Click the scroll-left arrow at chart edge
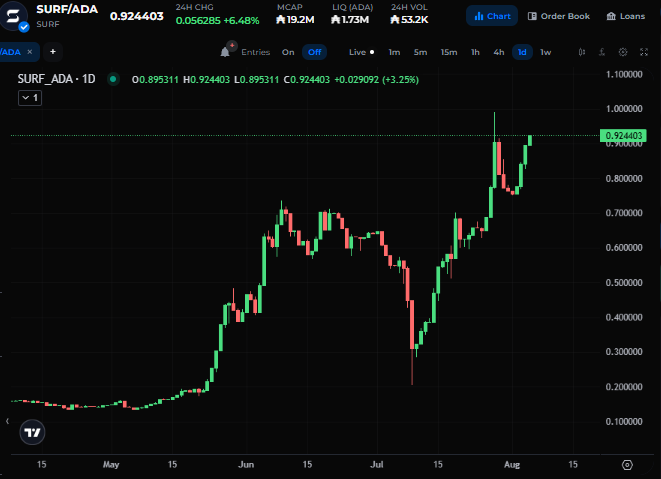Image resolution: width=661 pixels, height=479 pixels. pyautogui.click(x=7, y=421)
